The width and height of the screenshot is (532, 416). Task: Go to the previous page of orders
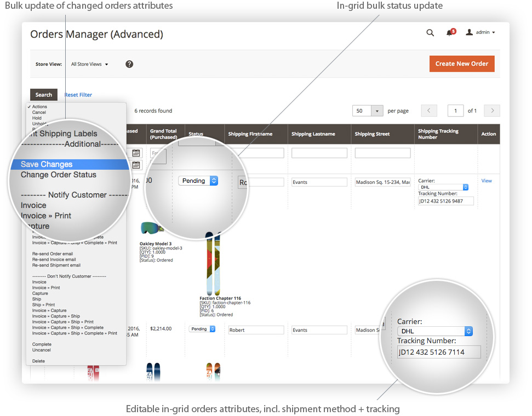click(429, 111)
